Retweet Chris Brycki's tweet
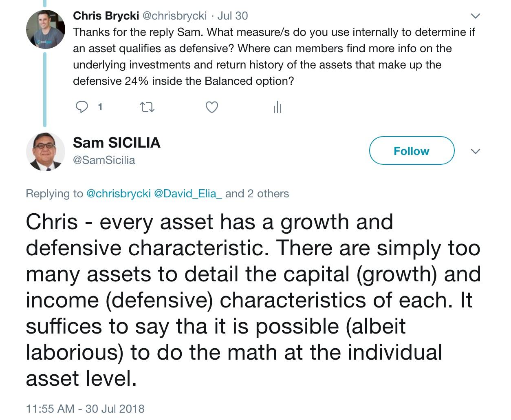 (147, 107)
